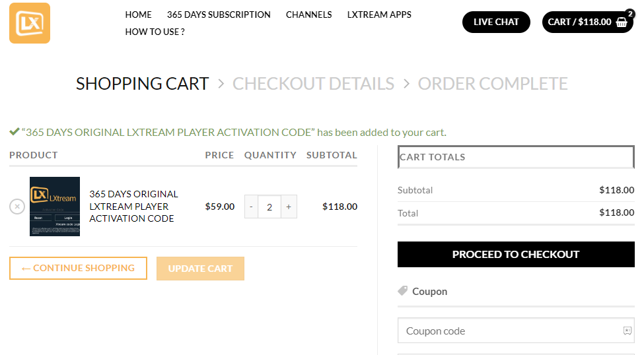Screen dimensions: 644x355
Task: Open the Channels menu link
Action: (308, 15)
